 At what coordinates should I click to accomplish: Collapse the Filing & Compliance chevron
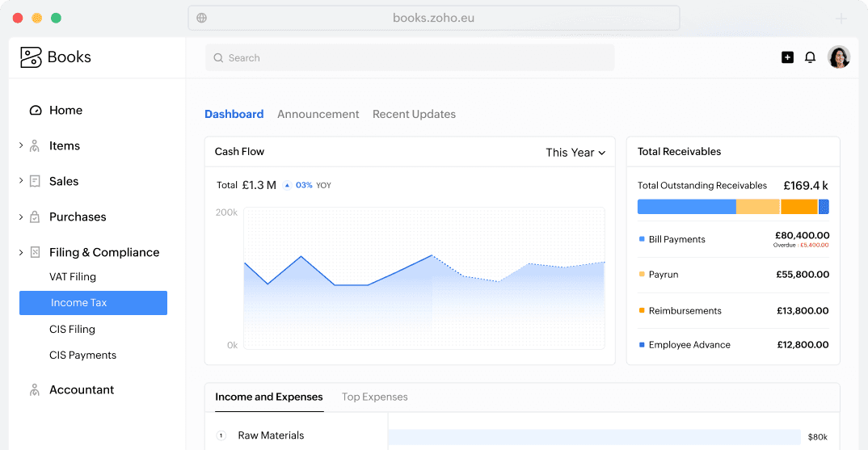click(x=21, y=252)
